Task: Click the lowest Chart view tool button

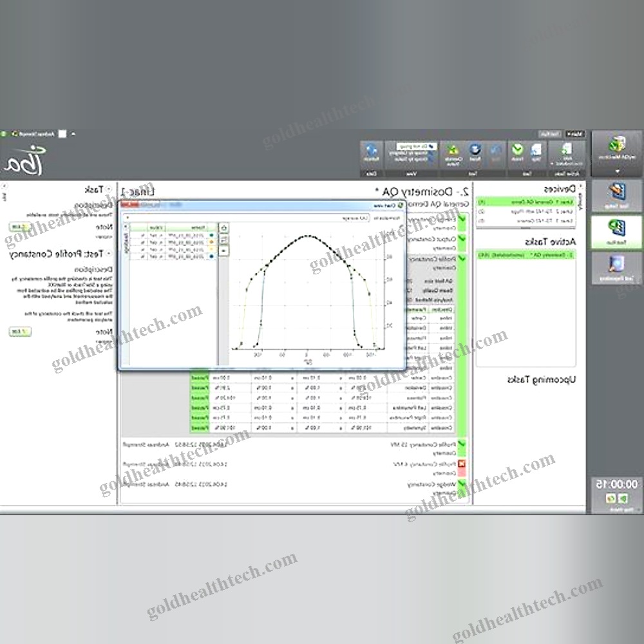Action: 223,251
